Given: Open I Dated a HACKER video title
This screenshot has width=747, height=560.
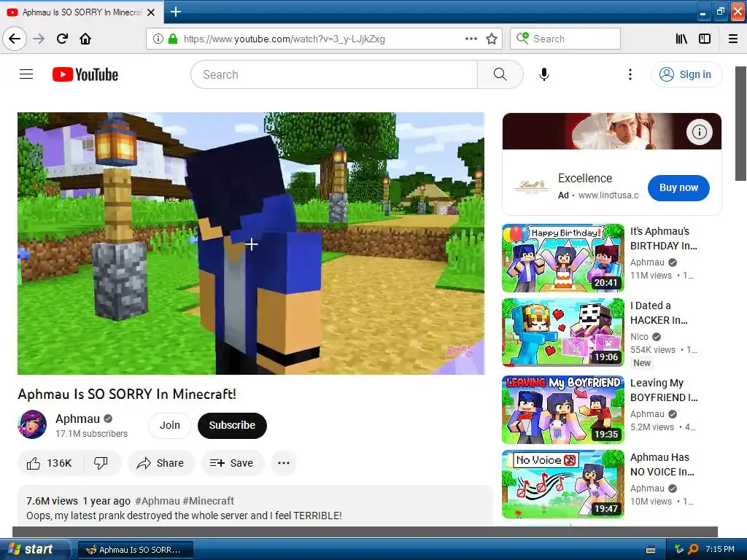Looking at the screenshot, I should (x=659, y=313).
